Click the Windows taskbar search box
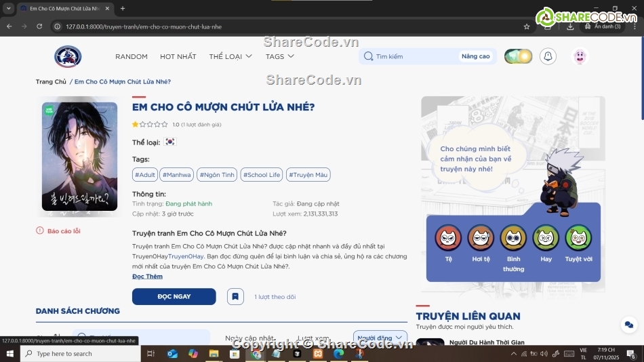Viewport: 644px width, 362px height. pyautogui.click(x=81, y=353)
